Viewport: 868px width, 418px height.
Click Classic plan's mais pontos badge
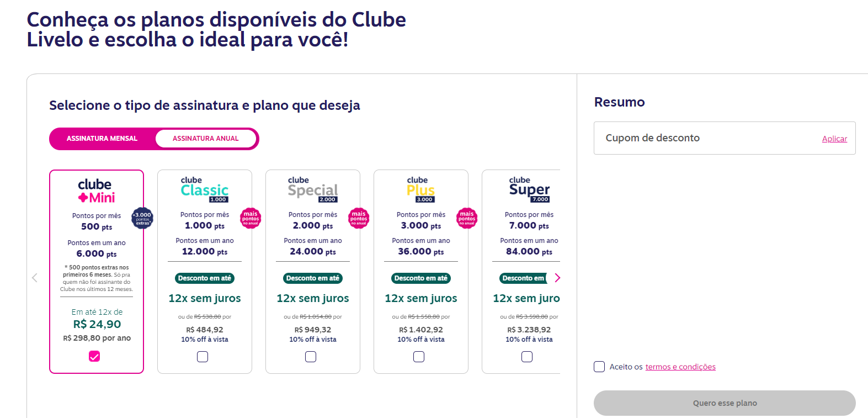point(251,218)
